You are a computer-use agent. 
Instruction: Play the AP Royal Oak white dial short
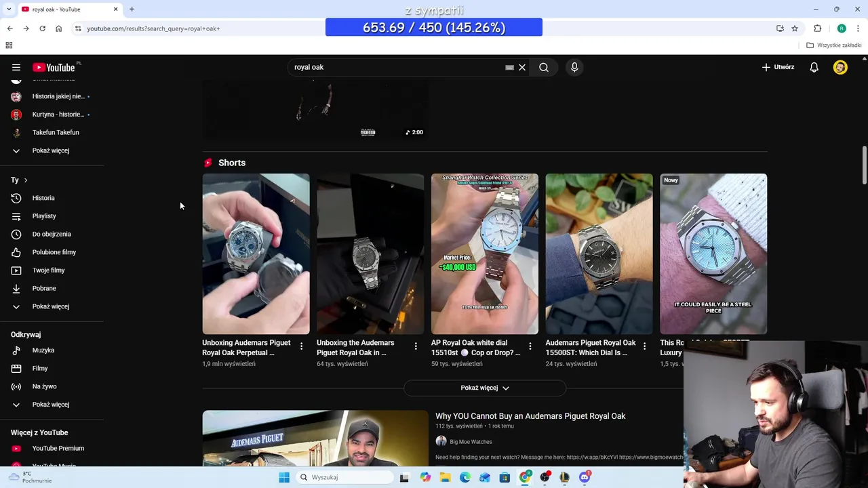click(x=485, y=254)
